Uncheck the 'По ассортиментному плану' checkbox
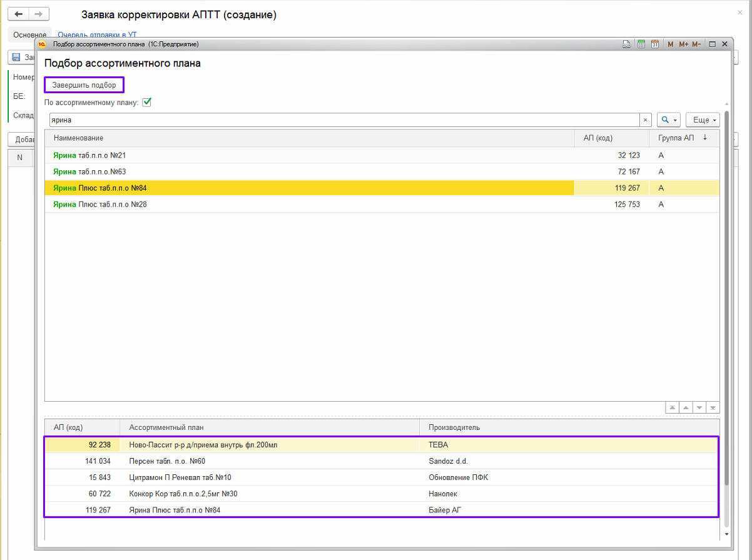The height and width of the screenshot is (560, 752). point(147,102)
